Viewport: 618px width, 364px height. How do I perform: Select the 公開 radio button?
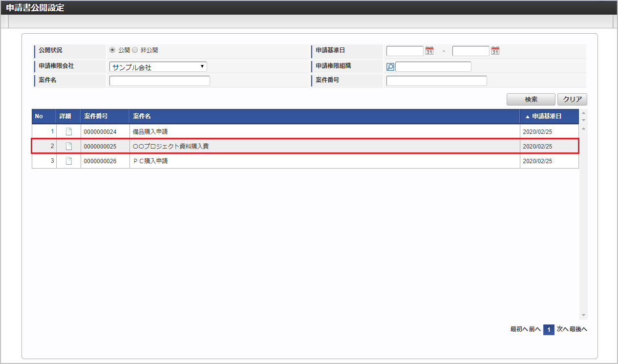[112, 50]
